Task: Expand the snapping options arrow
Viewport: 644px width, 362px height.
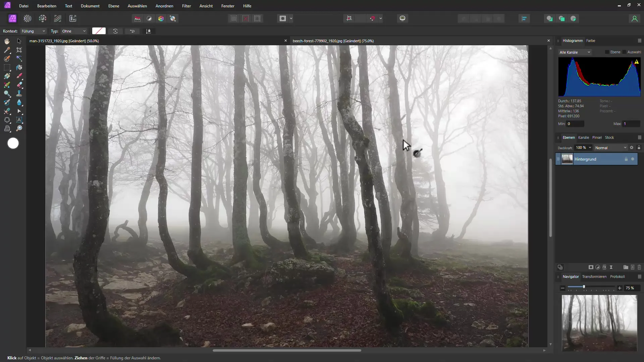Action: pyautogui.click(x=381, y=18)
